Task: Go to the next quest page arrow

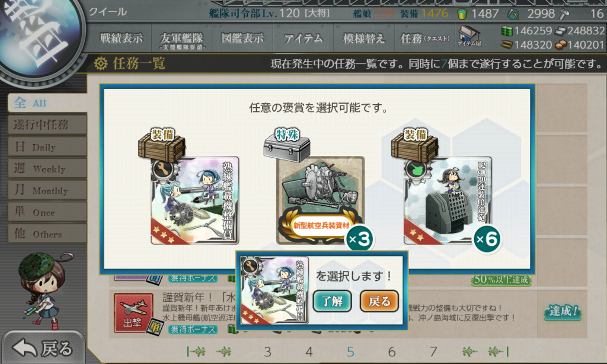Action: (x=469, y=352)
